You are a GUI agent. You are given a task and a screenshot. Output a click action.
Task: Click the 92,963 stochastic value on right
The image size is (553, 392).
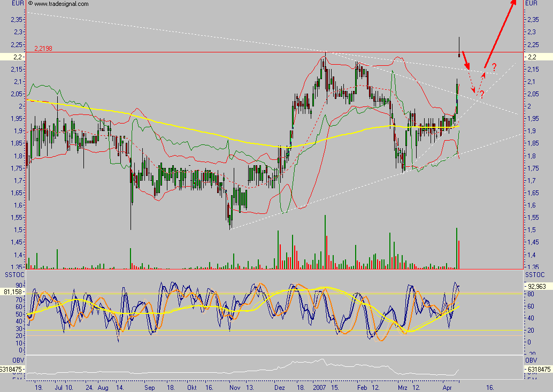coord(537,286)
